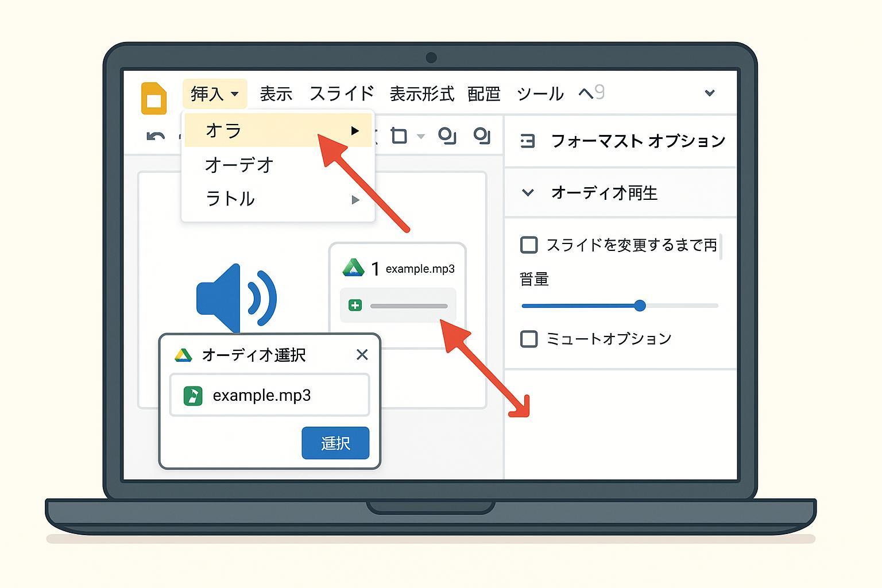Image resolution: width=882 pixels, height=588 pixels.
Task: Choose オーデオ from the insert menu
Action: pyautogui.click(x=239, y=165)
